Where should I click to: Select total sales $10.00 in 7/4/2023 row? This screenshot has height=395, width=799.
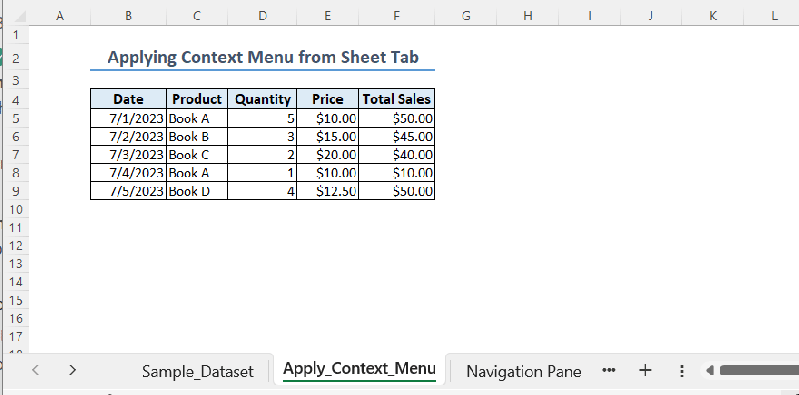click(396, 173)
